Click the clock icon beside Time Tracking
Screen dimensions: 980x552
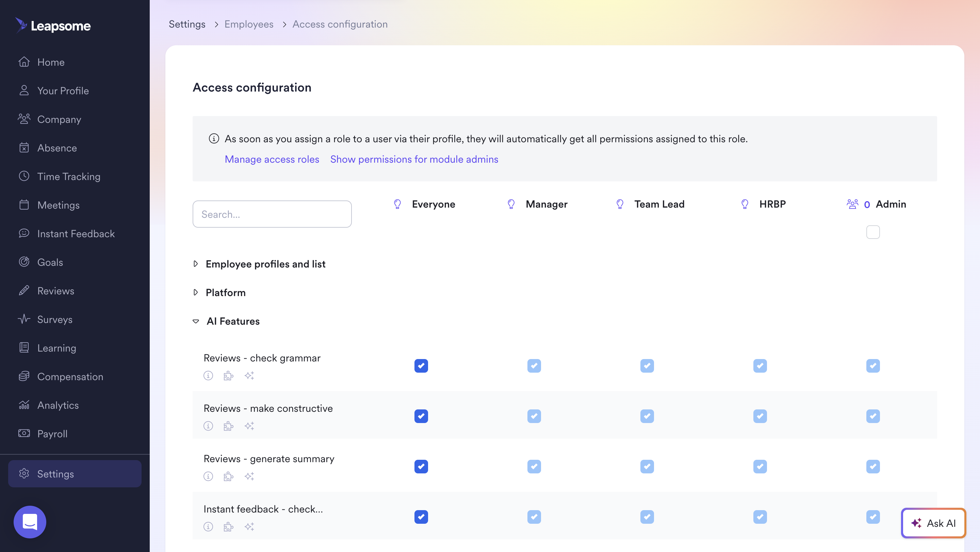24,176
